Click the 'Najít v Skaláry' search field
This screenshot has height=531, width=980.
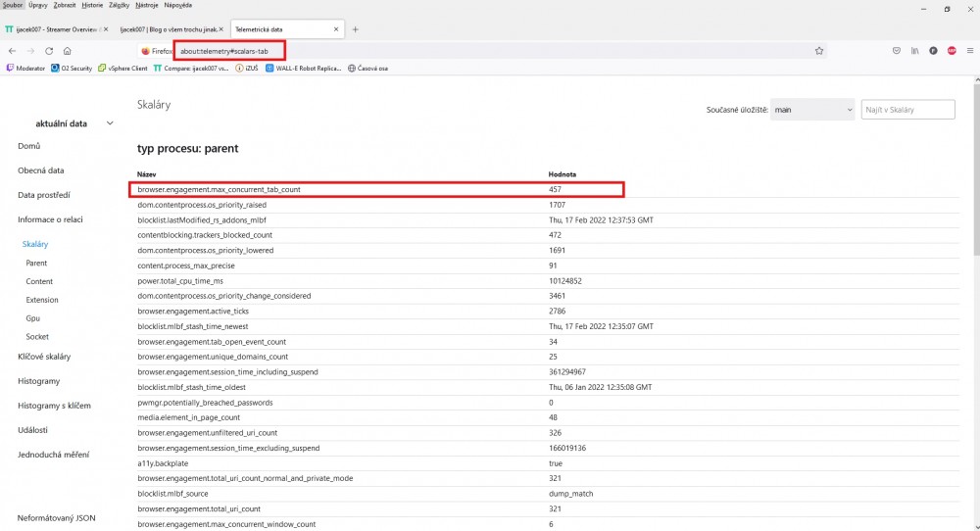907,110
